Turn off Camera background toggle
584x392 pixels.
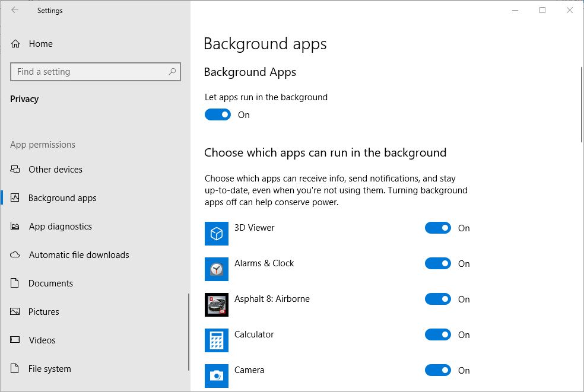tap(438, 371)
